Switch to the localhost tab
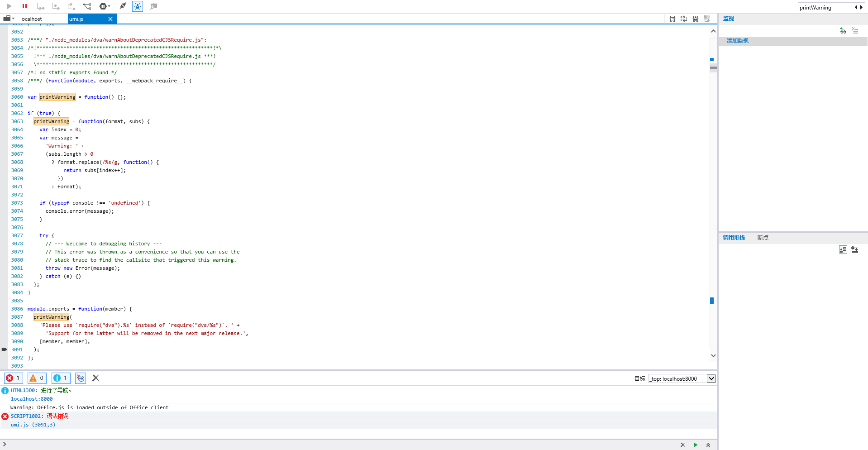 31,19
